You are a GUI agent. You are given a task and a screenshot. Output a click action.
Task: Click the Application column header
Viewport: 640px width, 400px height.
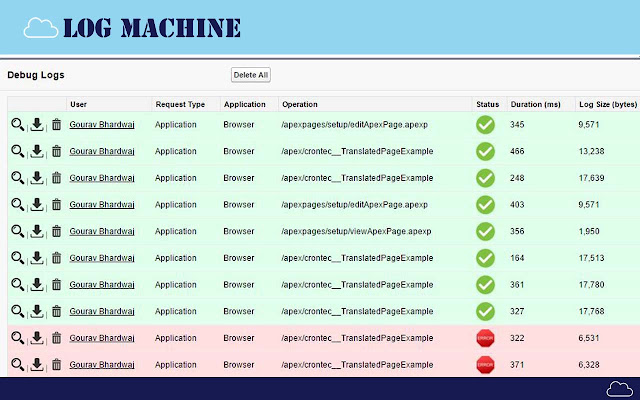pos(244,104)
